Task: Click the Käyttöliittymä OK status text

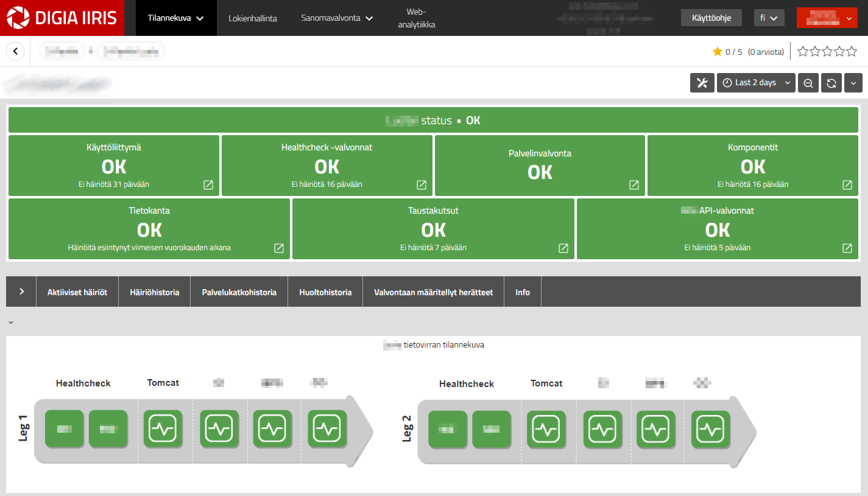Action: (x=114, y=166)
